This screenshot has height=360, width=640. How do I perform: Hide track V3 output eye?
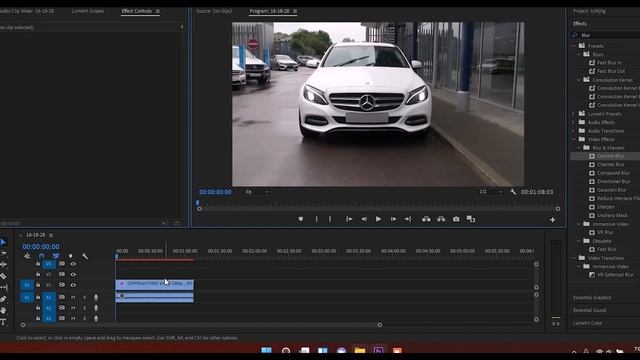coord(73,264)
